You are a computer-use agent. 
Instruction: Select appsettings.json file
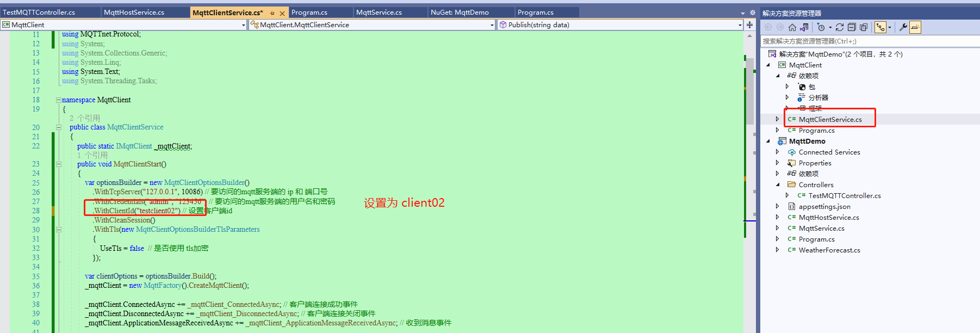coord(824,206)
